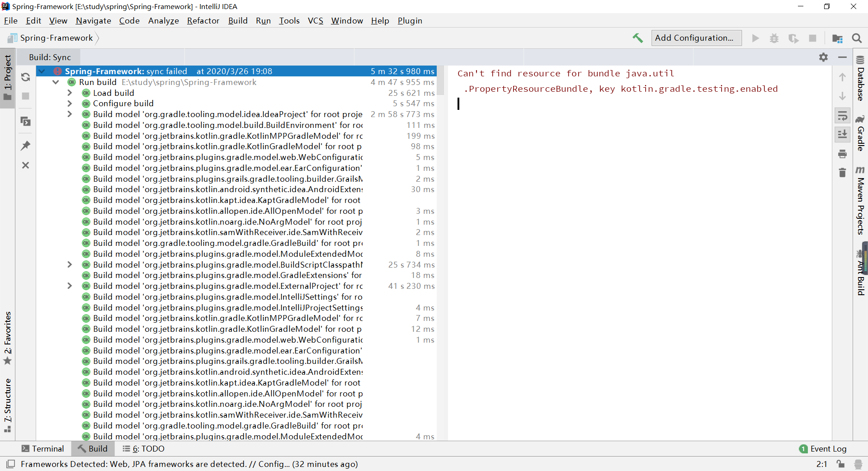The image size is (868, 471).
Task: Hide the Build panel with minus icon
Action: coord(842,57)
